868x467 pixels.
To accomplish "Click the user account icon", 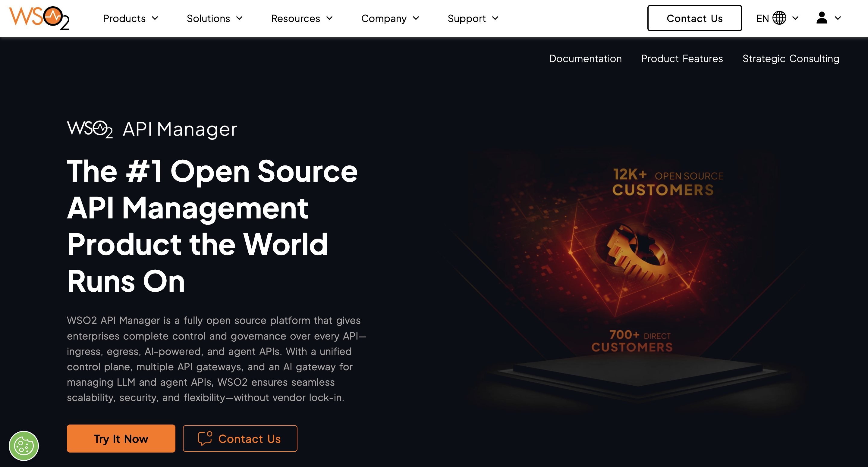I will pos(822,18).
